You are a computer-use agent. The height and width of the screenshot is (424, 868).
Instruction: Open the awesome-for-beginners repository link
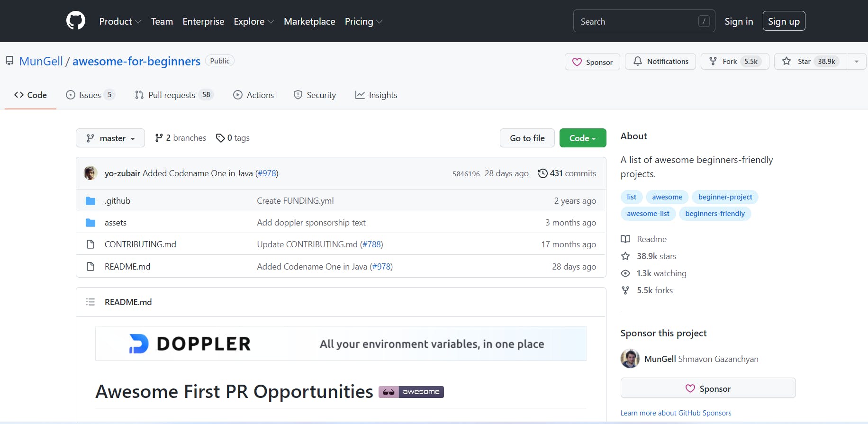pos(136,61)
